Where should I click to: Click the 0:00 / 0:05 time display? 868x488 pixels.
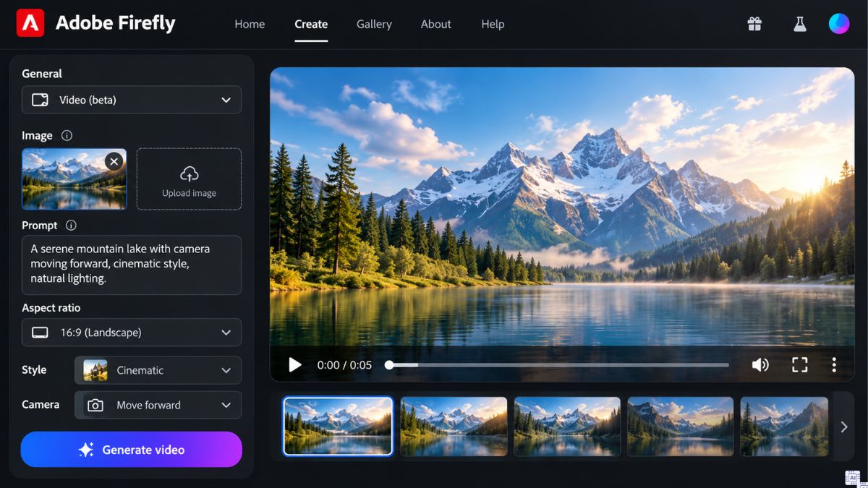tap(344, 365)
